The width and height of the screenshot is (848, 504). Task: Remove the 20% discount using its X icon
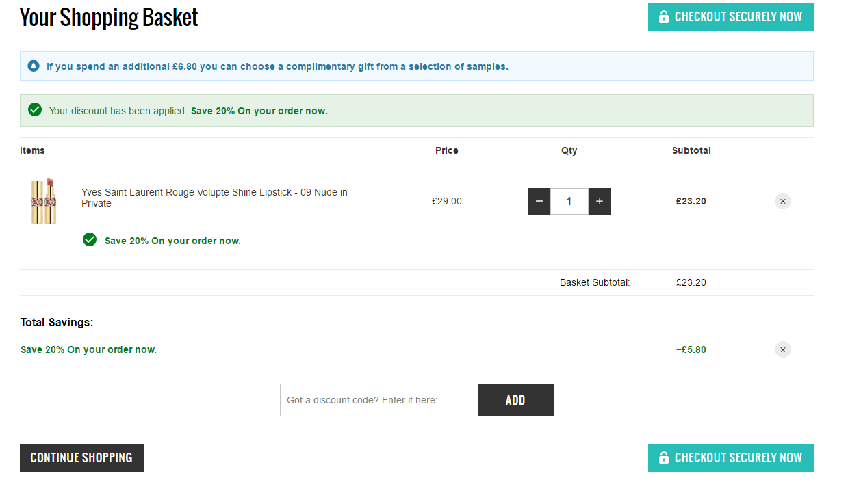(x=783, y=349)
